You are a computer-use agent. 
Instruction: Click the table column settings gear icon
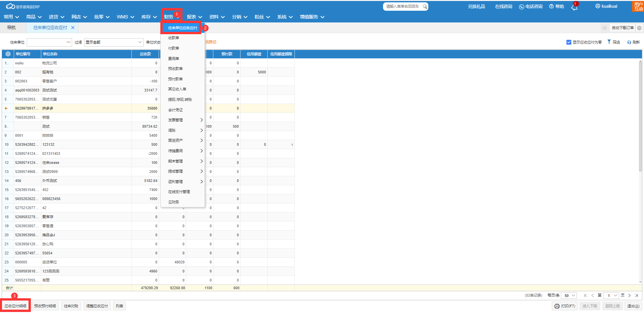coord(8,54)
